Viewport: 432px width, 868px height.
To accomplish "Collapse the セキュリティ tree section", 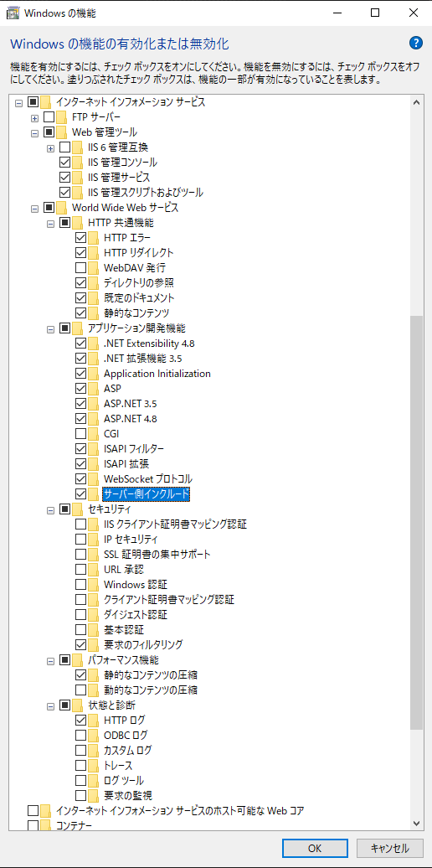I will pos(50,509).
